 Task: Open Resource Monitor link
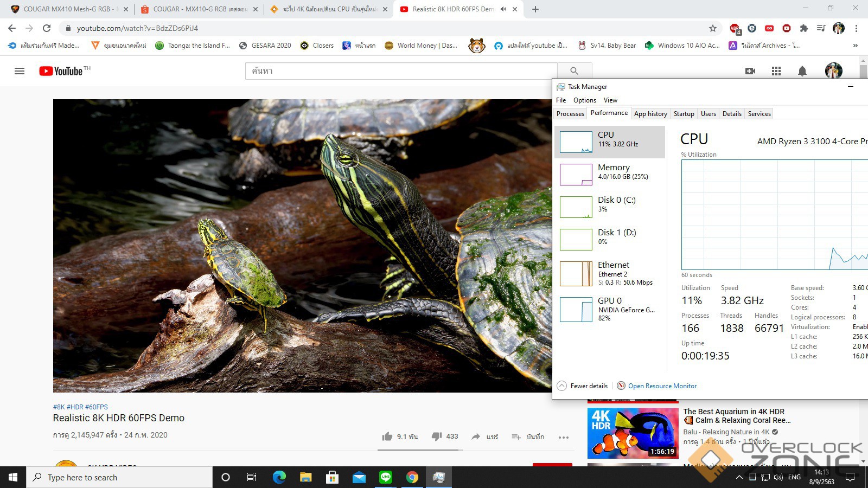(x=662, y=386)
